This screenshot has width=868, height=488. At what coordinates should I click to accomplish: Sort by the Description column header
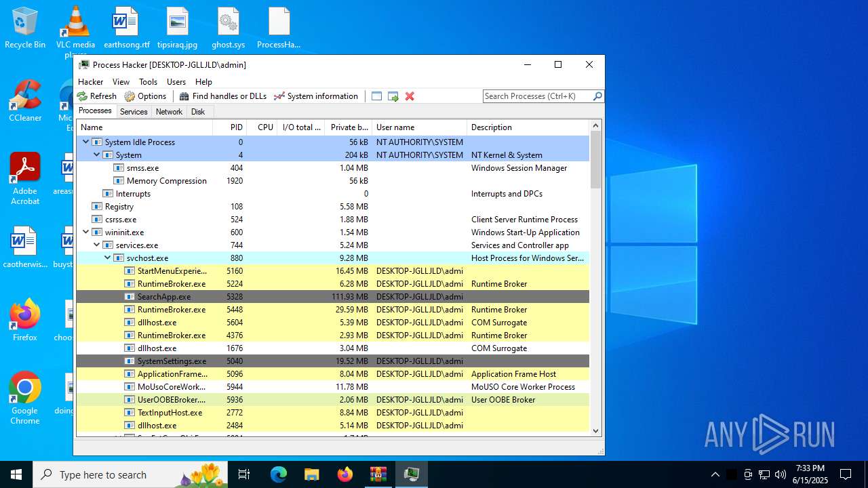[528, 127]
